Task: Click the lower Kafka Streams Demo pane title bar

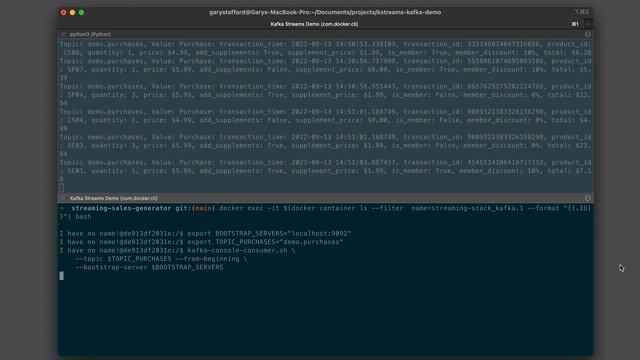Action: (x=325, y=198)
